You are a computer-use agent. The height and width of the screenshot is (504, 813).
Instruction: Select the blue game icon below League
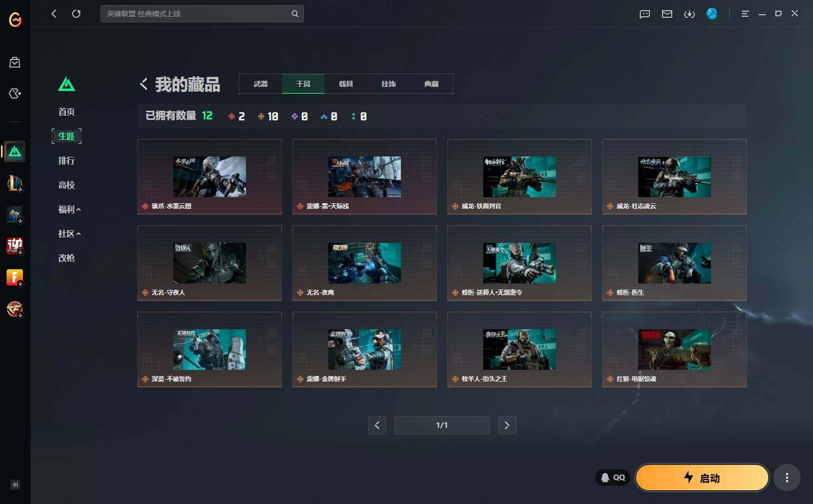coord(15,214)
